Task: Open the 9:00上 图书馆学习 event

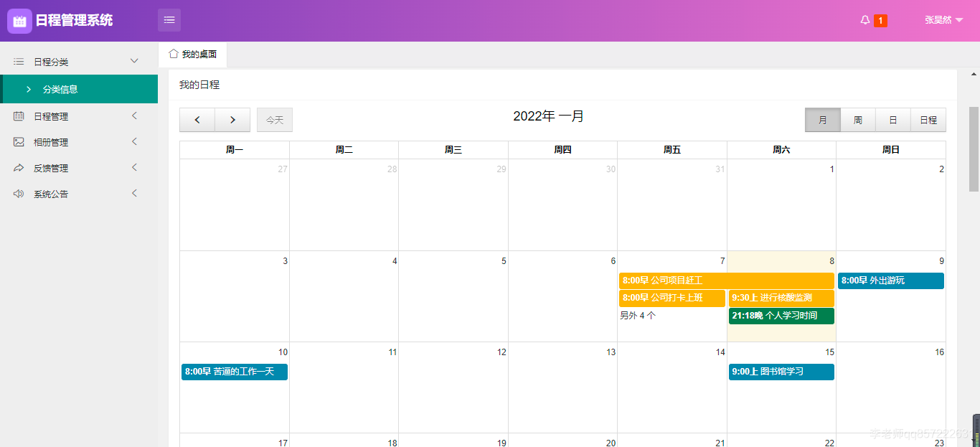Action: tap(781, 372)
